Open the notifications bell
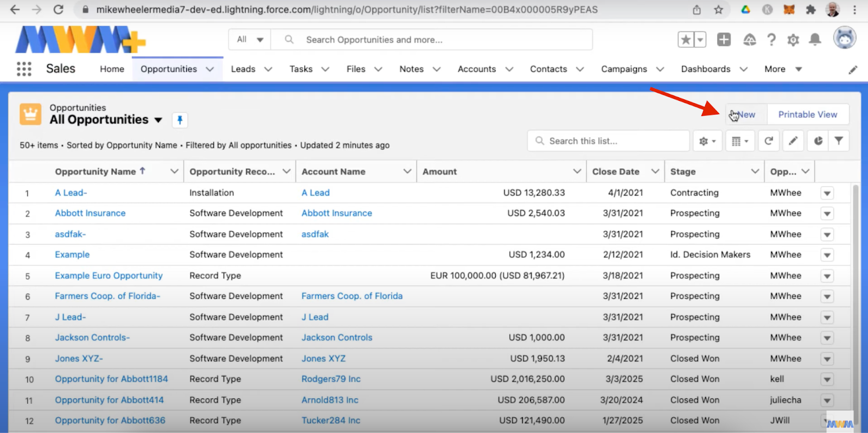 click(815, 40)
